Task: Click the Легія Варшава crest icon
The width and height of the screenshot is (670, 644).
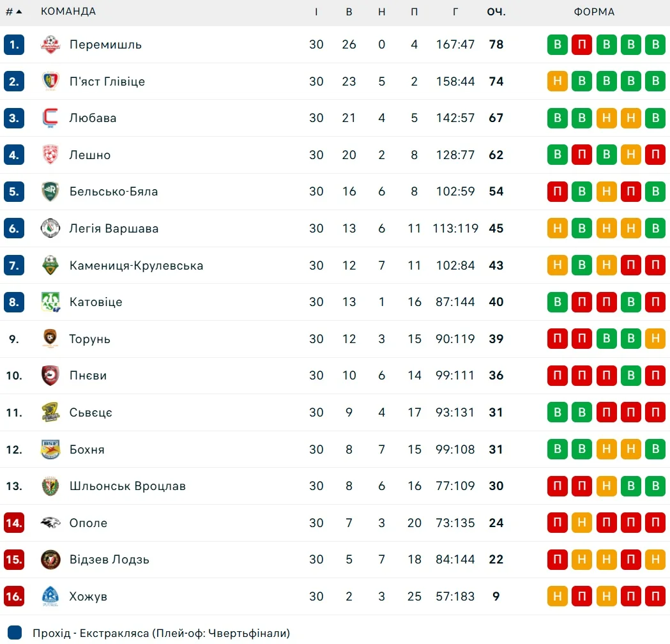Action: coord(50,229)
